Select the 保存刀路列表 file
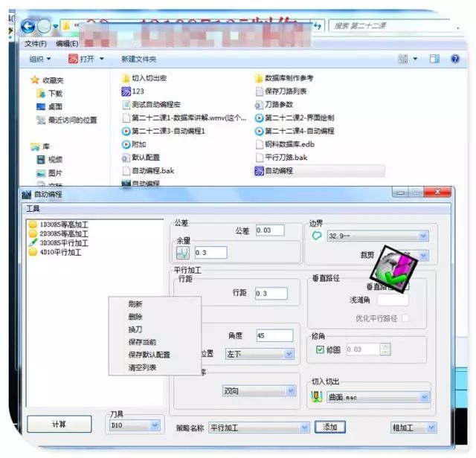Image resolution: width=476 pixels, height=458 pixels. 281,91
